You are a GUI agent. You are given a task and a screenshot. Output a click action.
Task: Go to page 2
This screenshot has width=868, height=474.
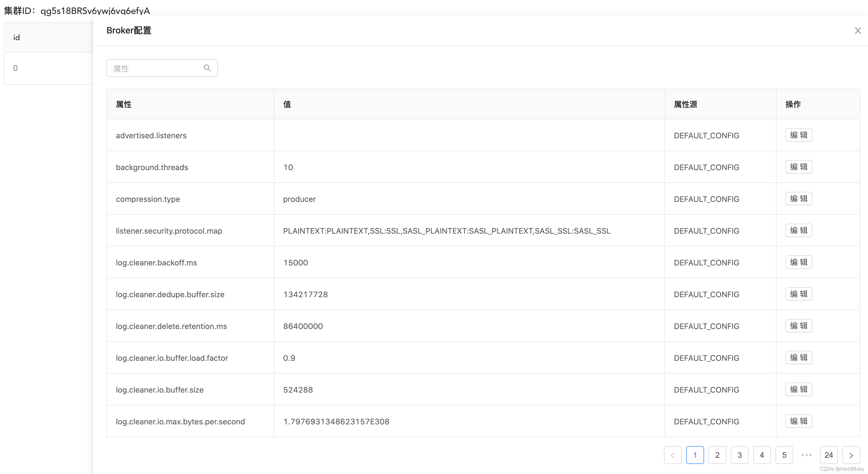[717, 455]
